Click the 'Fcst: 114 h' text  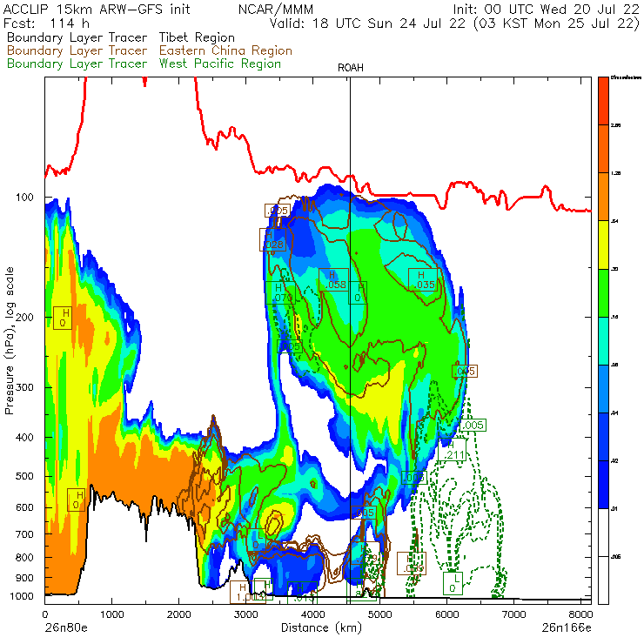point(46,23)
